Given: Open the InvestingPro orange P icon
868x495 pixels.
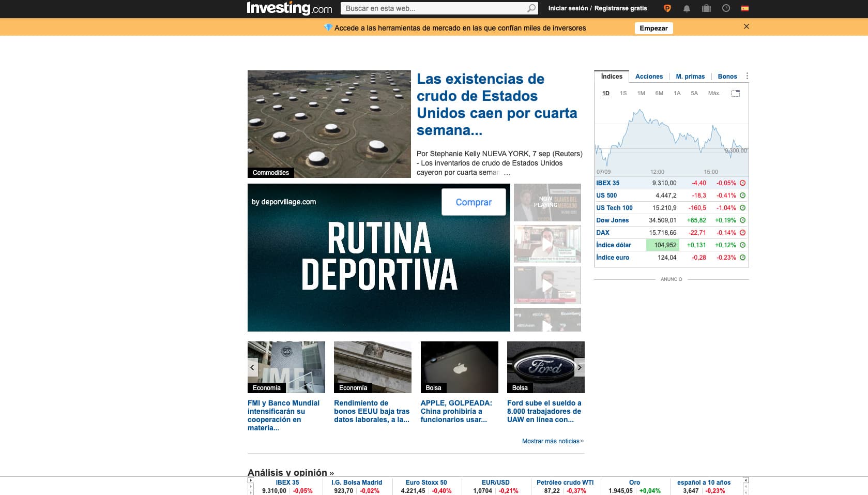Looking at the screenshot, I should 667,8.
